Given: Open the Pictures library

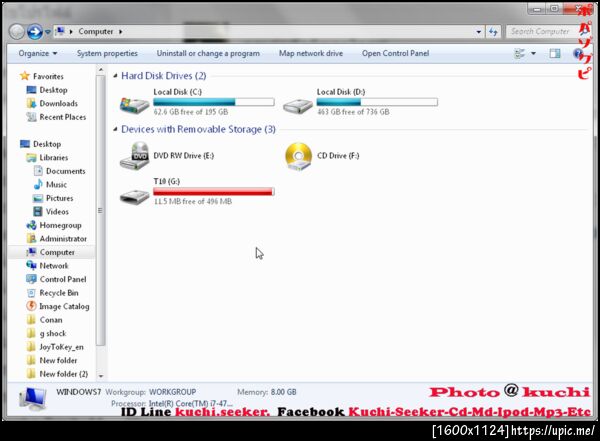Looking at the screenshot, I should [59, 198].
